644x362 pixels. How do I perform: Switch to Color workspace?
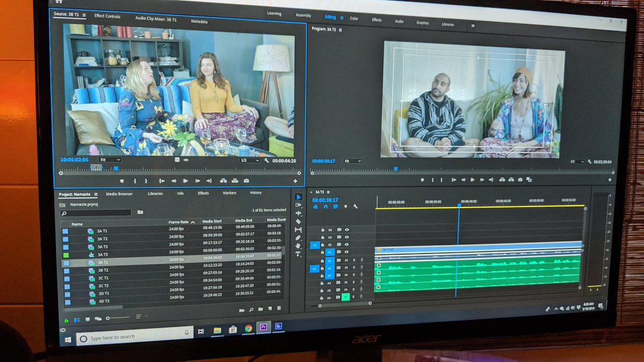(x=354, y=18)
